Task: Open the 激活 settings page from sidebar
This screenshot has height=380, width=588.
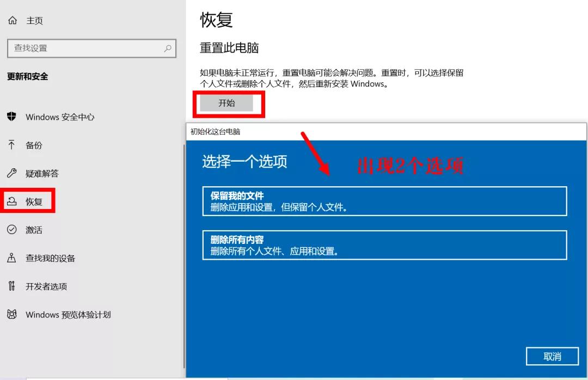Action: (x=33, y=230)
